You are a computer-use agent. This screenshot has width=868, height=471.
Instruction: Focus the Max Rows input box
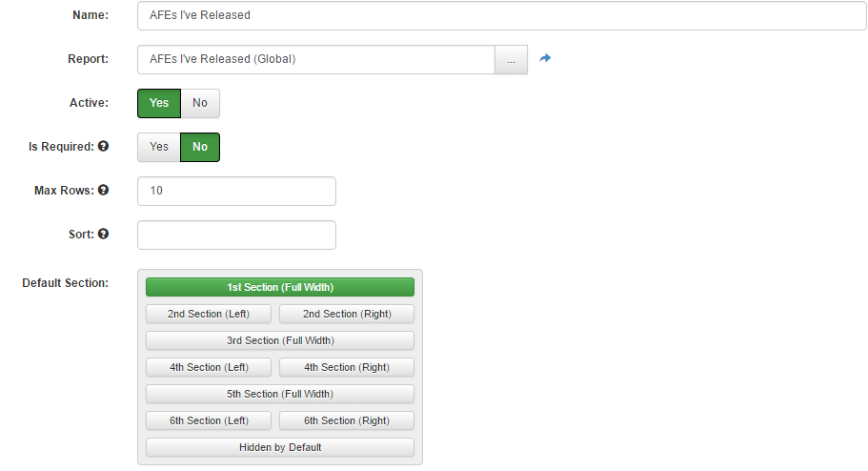[x=236, y=191]
